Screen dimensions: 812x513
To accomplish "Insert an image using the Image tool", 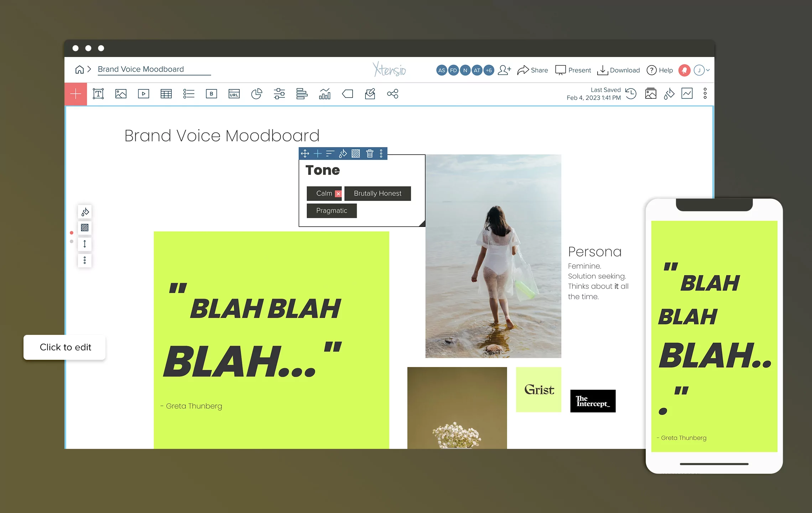I will pyautogui.click(x=121, y=94).
